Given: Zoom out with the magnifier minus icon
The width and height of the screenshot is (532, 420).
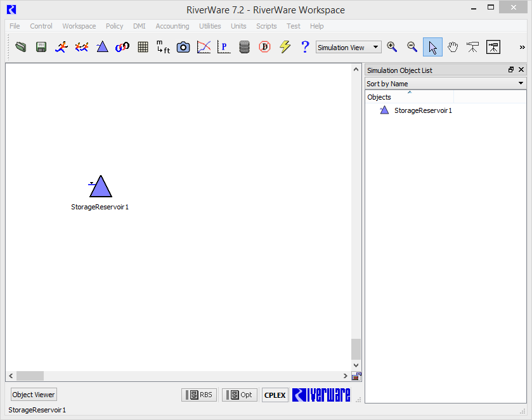Looking at the screenshot, I should click(x=412, y=47).
